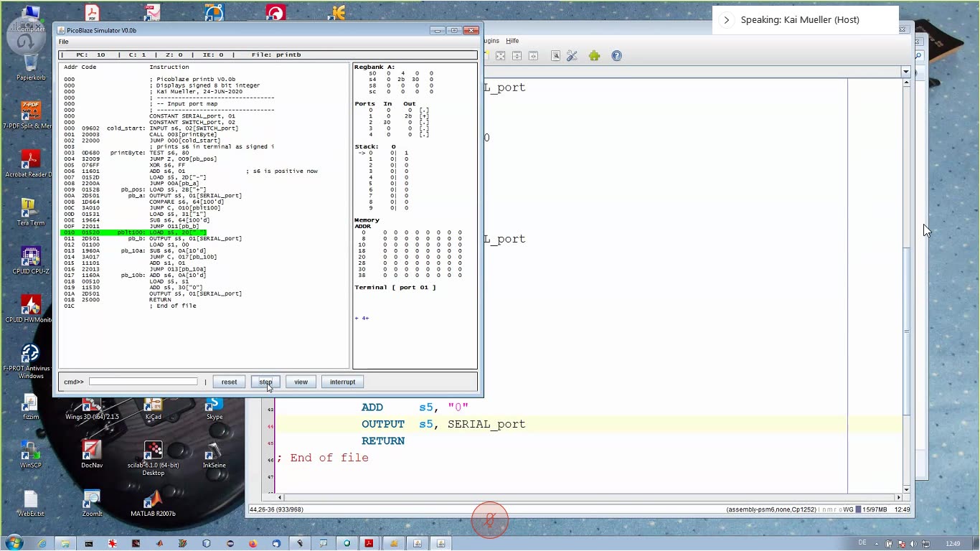Select the DocNav desktop icon
Image resolution: width=980 pixels, height=551 pixels.
coord(92,454)
